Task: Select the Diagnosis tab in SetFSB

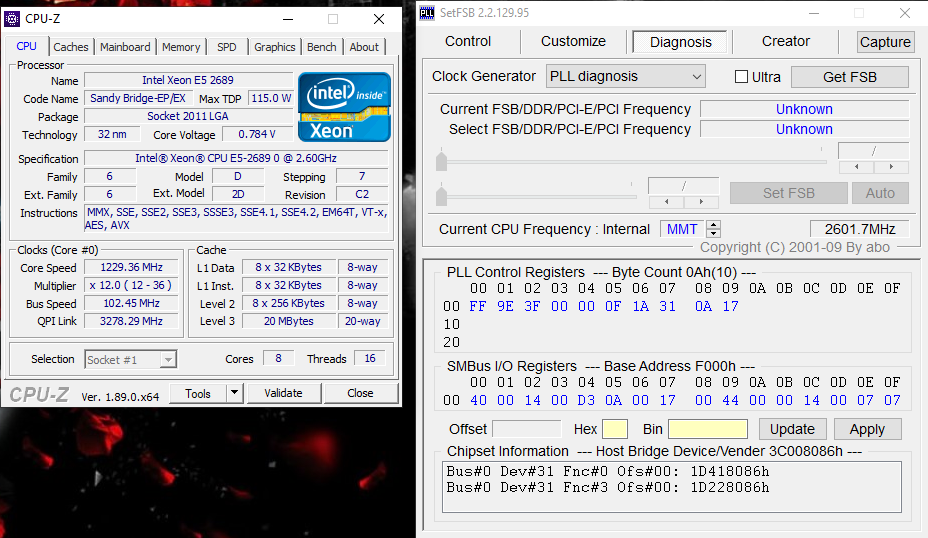Action: 680,42
